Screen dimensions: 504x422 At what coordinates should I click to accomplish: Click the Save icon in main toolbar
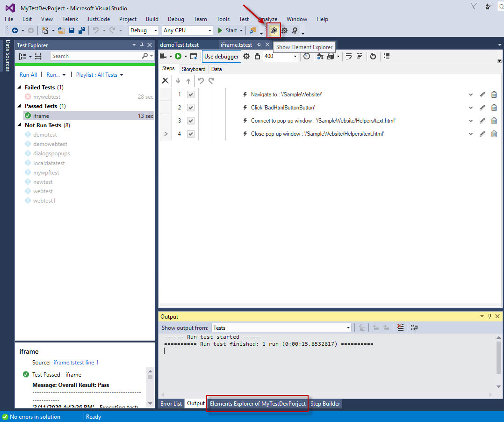click(72, 30)
